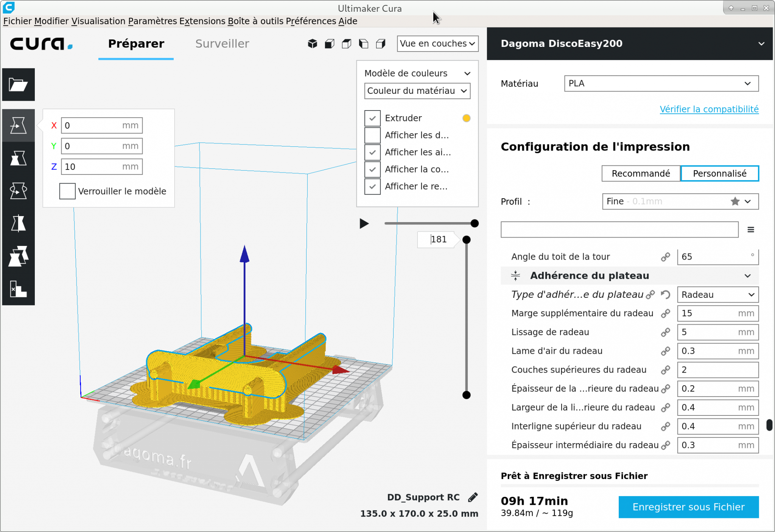Open the Visualisation menu
775x532 pixels.
(98, 21)
